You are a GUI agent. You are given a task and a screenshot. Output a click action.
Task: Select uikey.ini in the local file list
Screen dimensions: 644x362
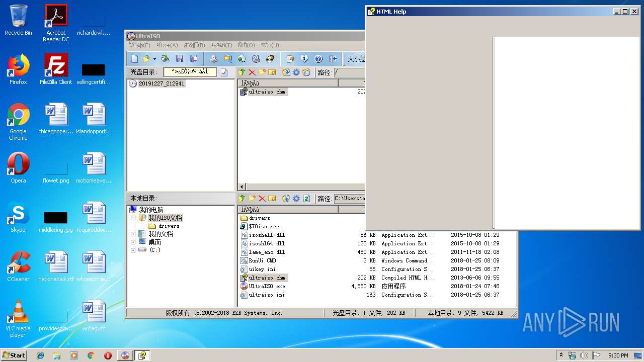click(x=262, y=269)
